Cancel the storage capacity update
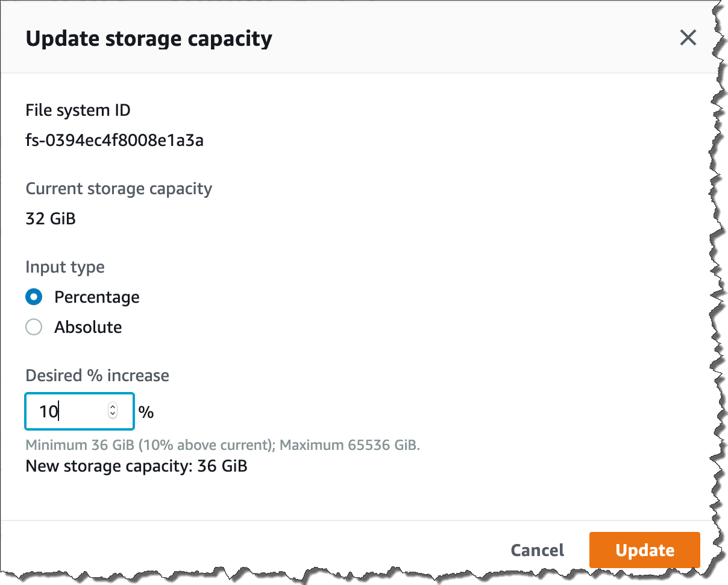Screen dimensions: 728x585 [x=537, y=550]
